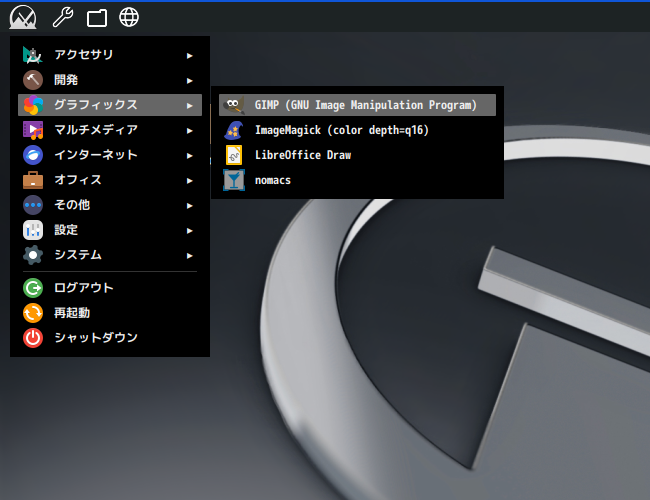
Task: Select 再起動 to restart the system
Action: [x=72, y=313]
